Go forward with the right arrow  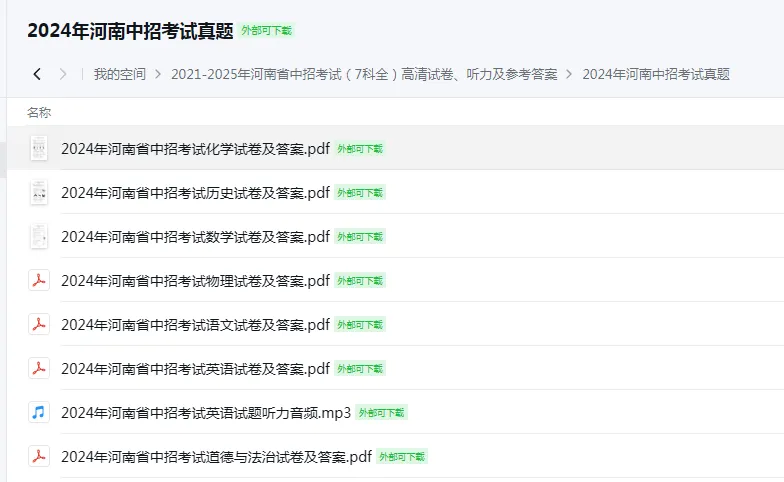62,74
